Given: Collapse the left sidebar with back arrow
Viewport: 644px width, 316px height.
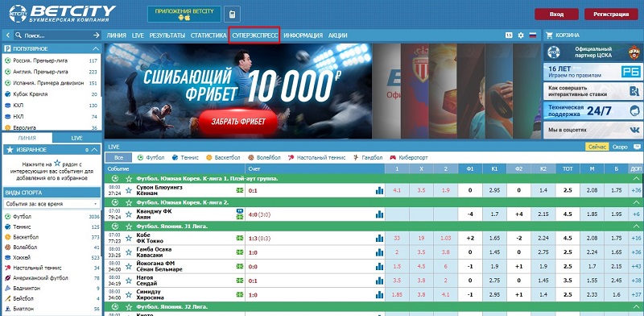Looking at the screenshot, I should coord(8,35).
